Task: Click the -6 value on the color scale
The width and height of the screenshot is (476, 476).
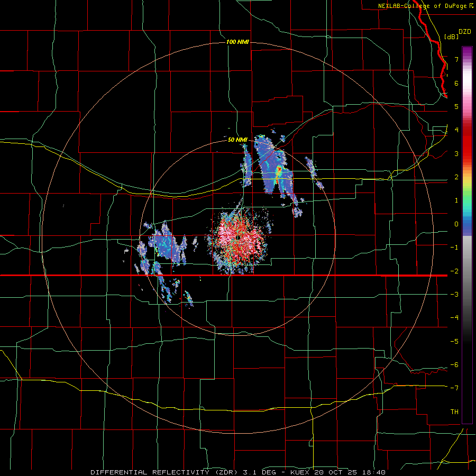Action: 454,364
